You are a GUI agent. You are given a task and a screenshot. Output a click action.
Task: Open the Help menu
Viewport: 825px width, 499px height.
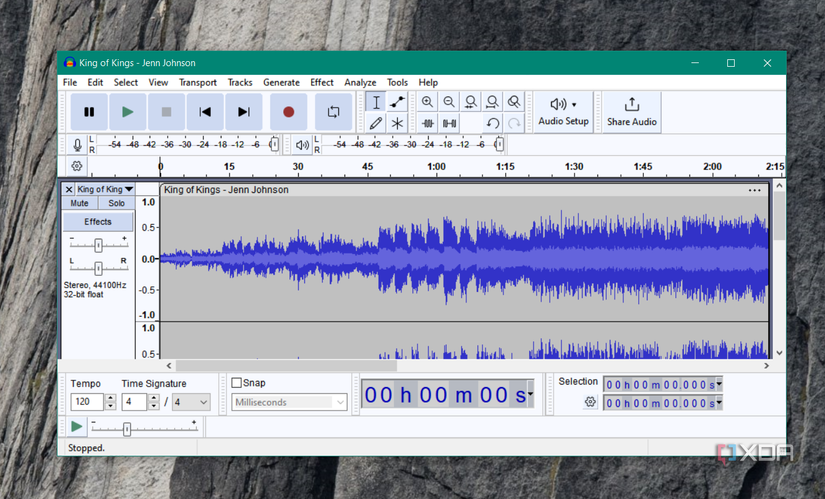428,83
